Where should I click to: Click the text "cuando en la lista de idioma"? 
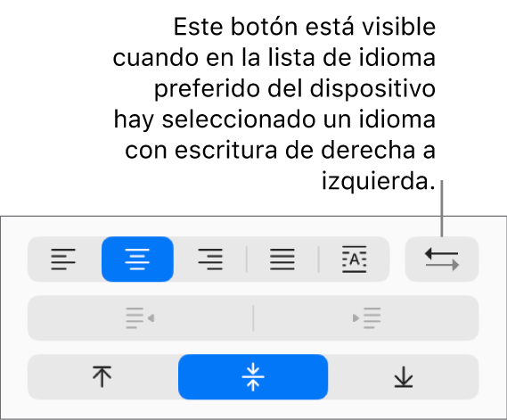click(x=274, y=58)
